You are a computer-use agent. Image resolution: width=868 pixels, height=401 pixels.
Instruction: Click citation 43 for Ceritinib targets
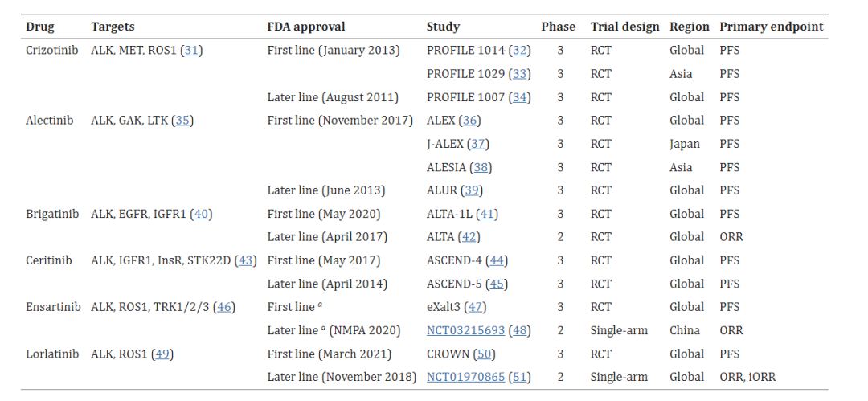(x=246, y=260)
